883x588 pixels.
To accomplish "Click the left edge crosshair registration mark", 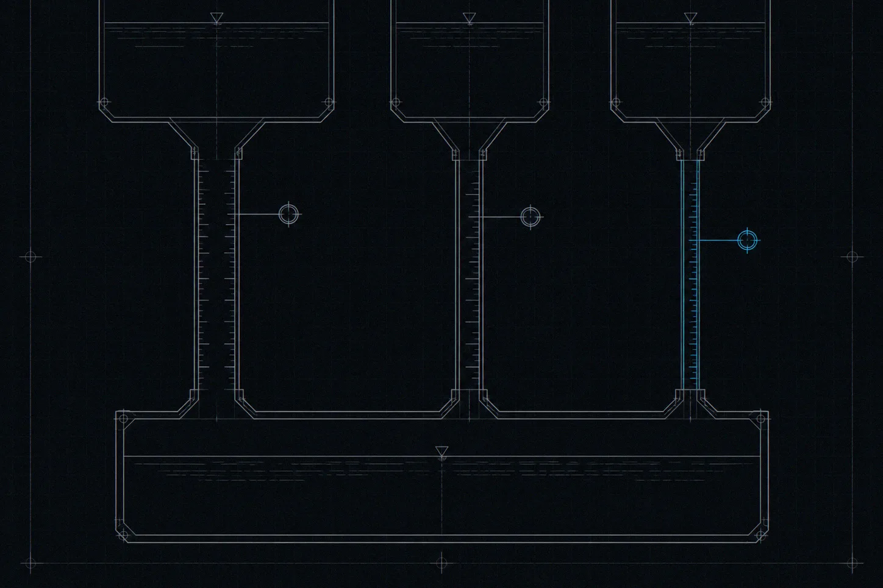I will 30,257.
